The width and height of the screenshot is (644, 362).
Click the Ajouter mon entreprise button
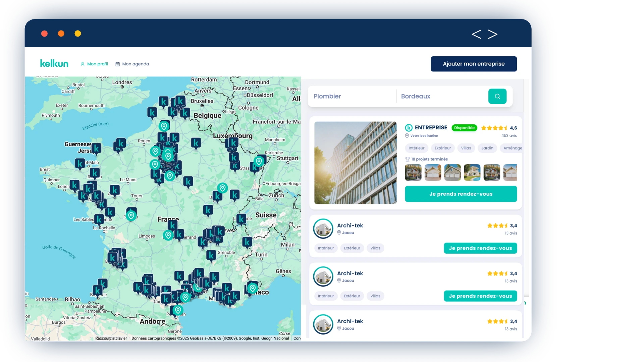[474, 64]
